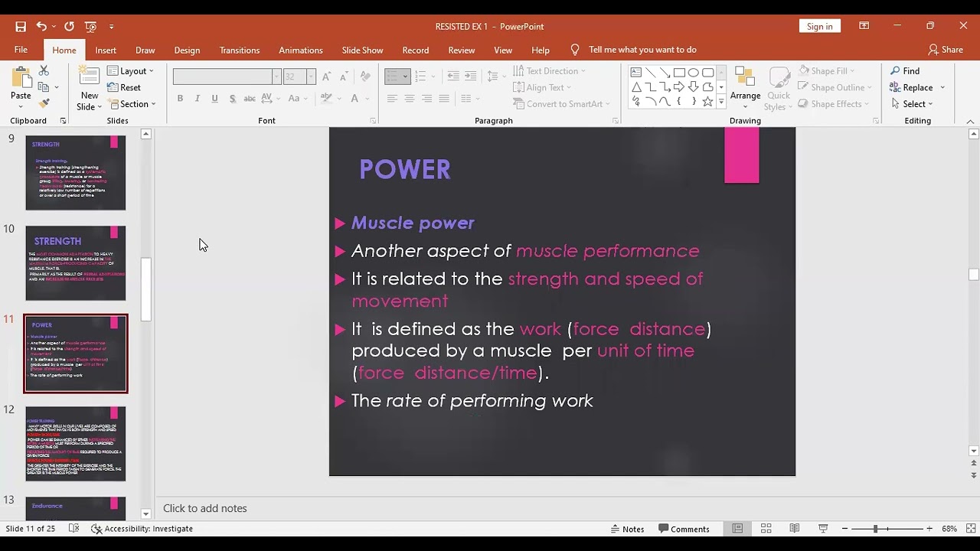Click the Format Painter brush icon

[44, 103]
